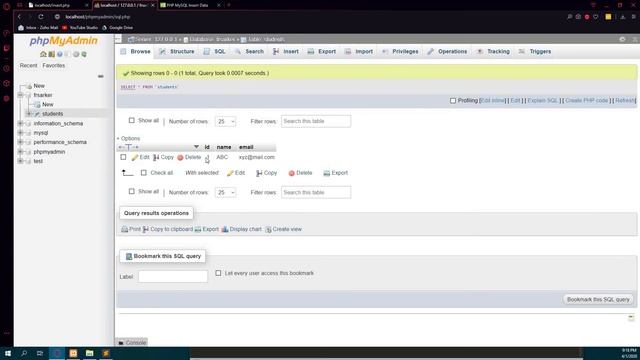Click With selected red Delete icon
Image resolution: width=640 pixels, height=360 pixels.
(291, 173)
